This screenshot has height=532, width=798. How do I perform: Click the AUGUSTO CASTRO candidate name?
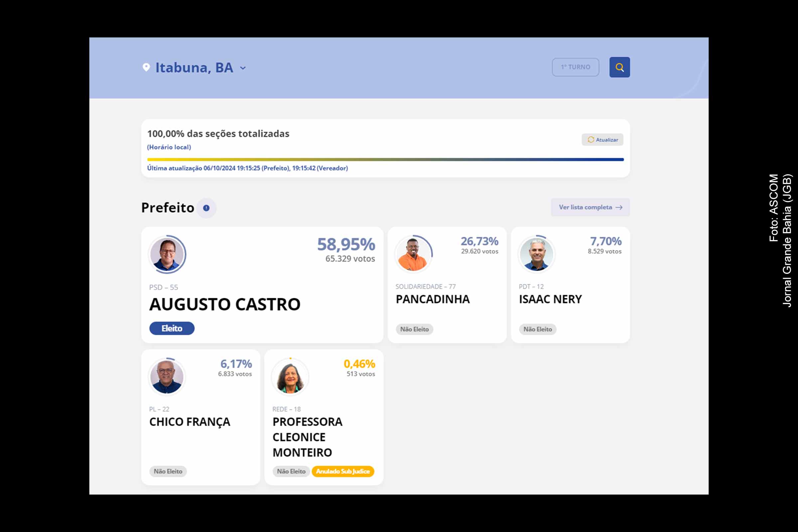[225, 304]
